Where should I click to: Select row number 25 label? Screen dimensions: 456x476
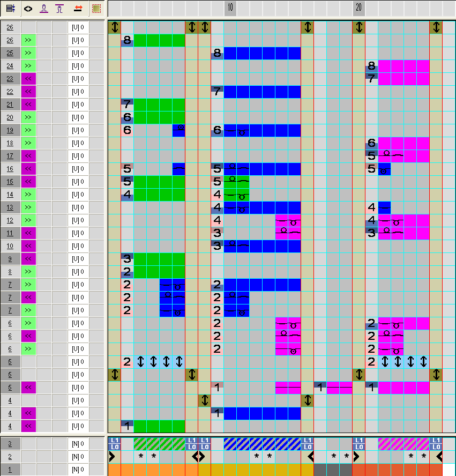[x=10, y=53]
